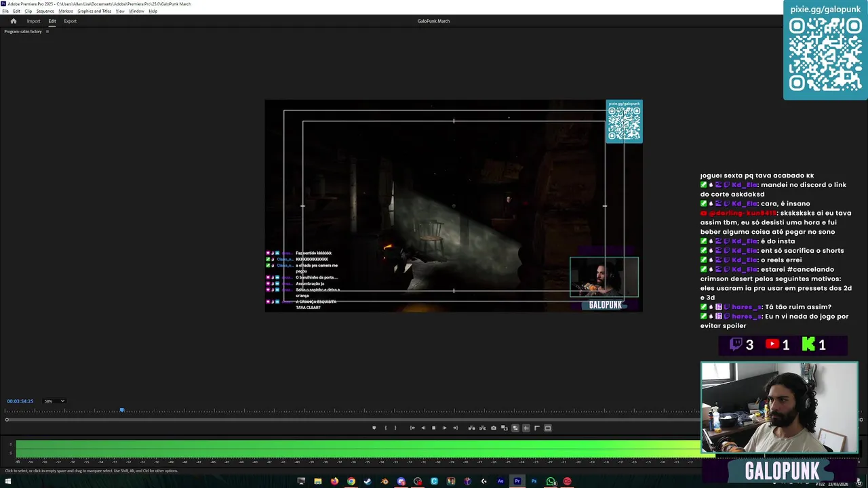Open the Sequence menu
Screen dimensions: 868x488
tap(45, 11)
